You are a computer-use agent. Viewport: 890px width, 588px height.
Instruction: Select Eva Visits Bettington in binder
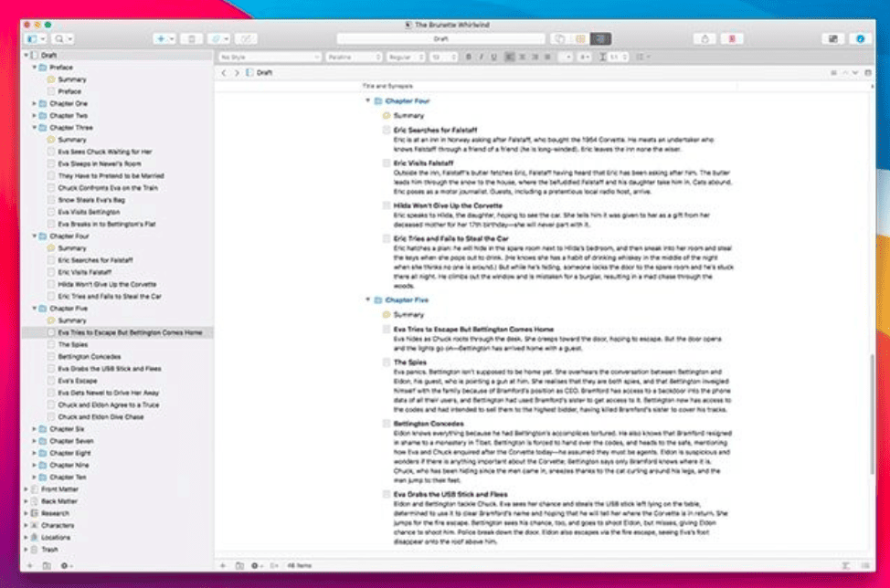(89, 212)
